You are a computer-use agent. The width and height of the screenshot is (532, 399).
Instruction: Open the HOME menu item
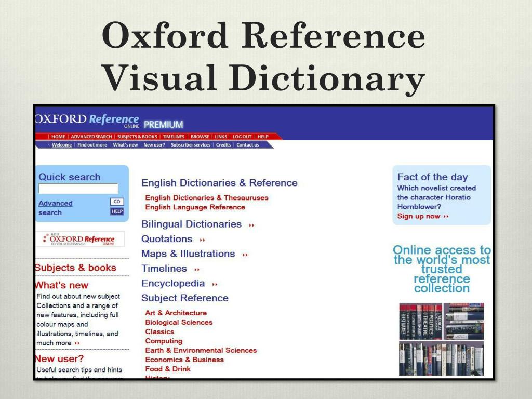pyautogui.click(x=58, y=137)
